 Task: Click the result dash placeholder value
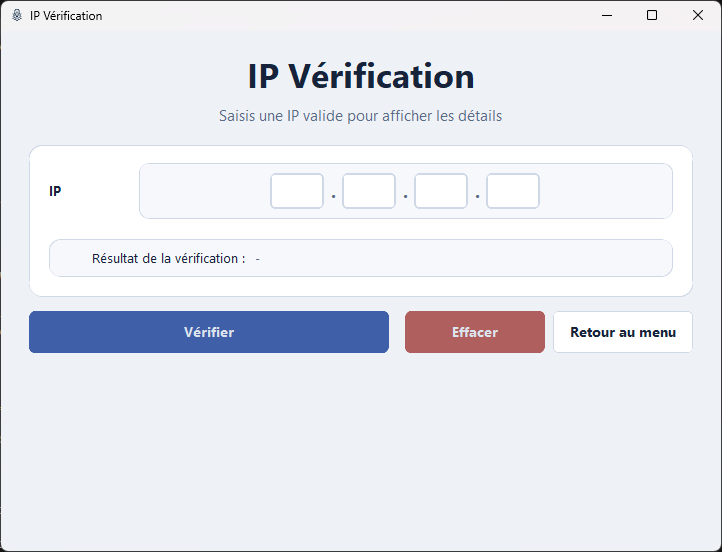257,259
